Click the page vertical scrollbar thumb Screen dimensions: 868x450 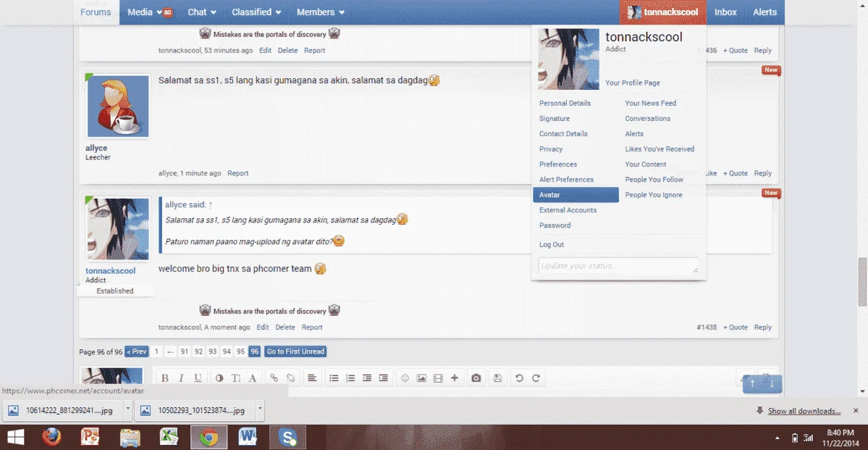point(862,282)
